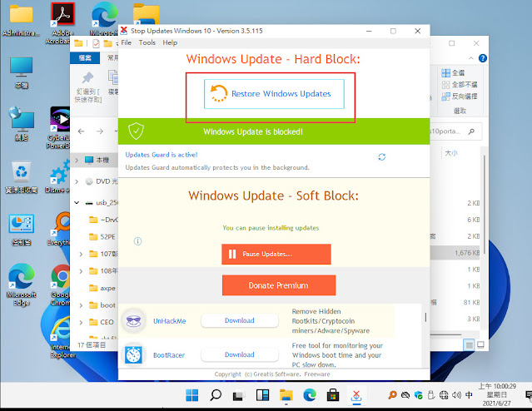Open the BootRacer link
532x411 pixels.
(x=169, y=355)
